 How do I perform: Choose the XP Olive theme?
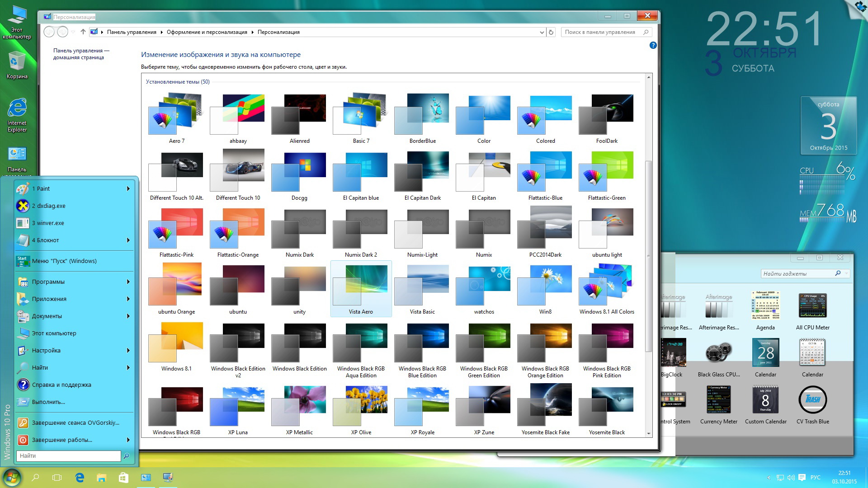[x=361, y=407]
